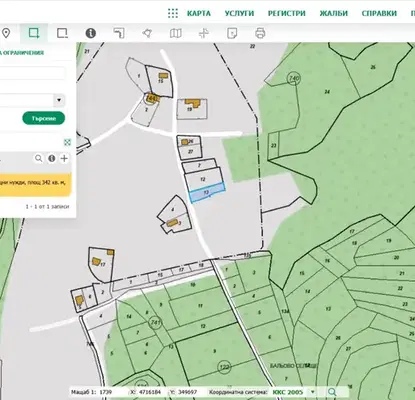Select the blue highlighted parcel 13

[x=207, y=193]
